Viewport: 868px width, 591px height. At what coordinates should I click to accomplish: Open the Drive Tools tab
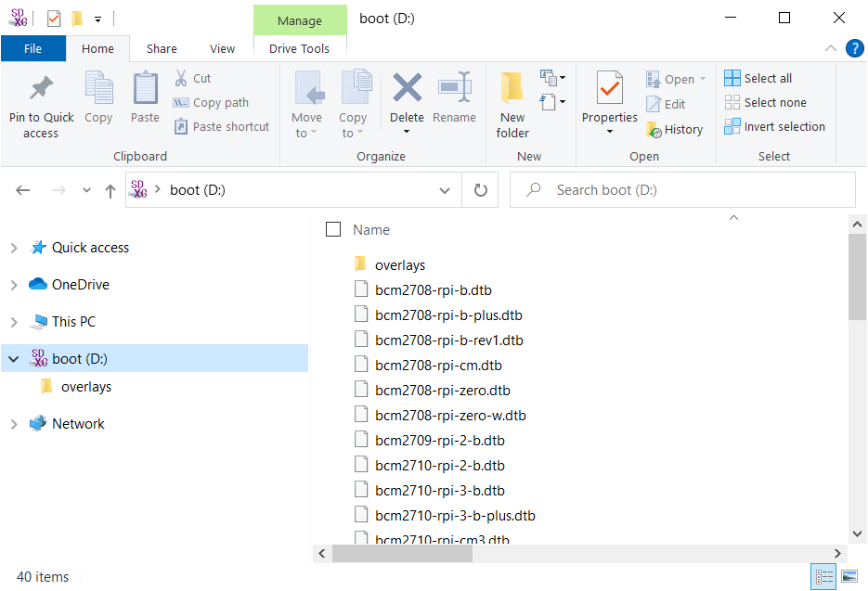coord(300,48)
